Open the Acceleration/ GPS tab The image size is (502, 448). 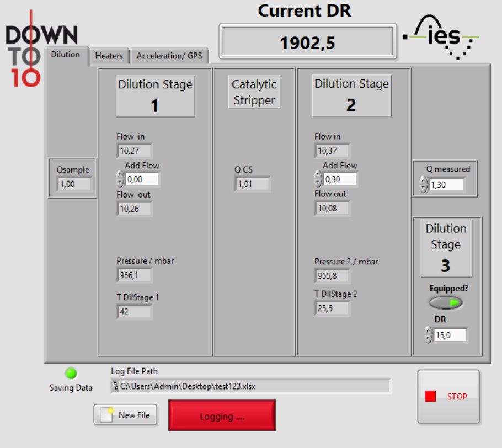click(169, 56)
